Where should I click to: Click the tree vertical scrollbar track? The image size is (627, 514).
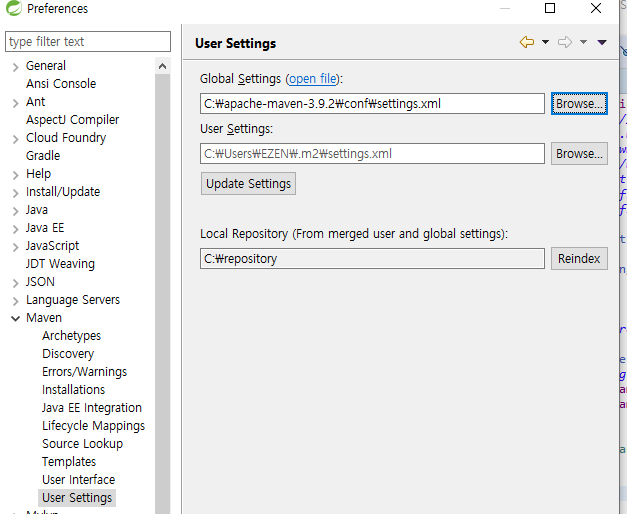(x=162, y=294)
